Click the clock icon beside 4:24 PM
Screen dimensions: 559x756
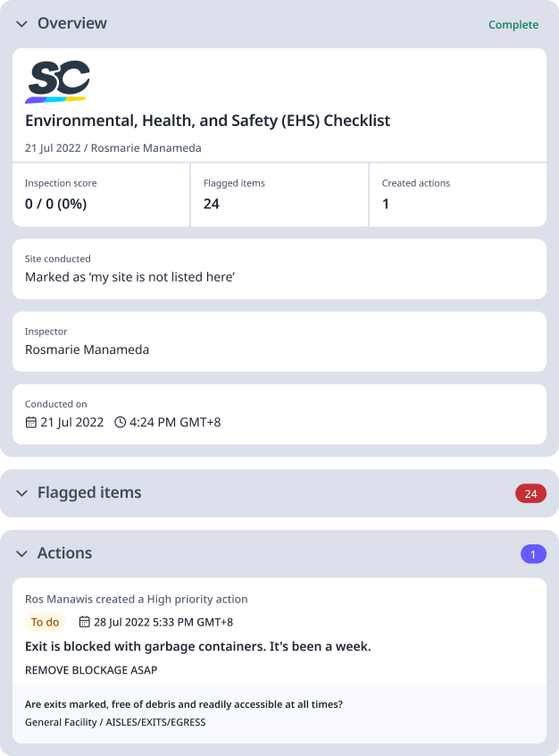[121, 422]
